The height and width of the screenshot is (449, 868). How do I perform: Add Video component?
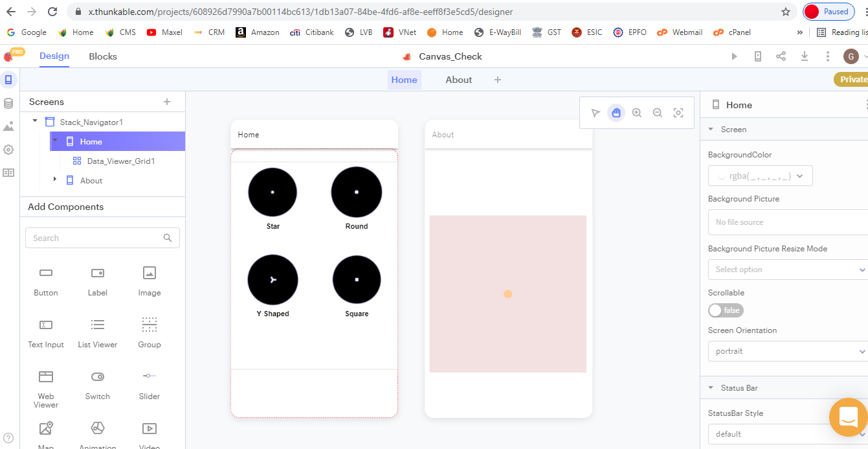pos(150,434)
